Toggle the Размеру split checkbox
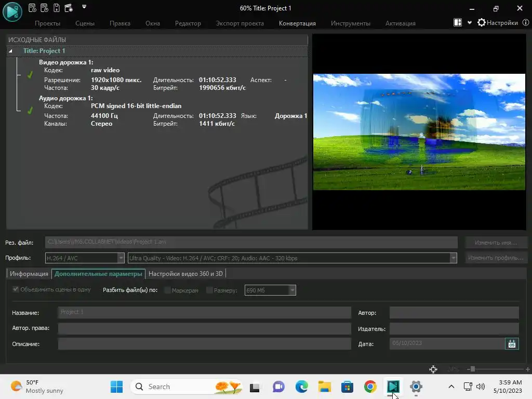 (209, 290)
